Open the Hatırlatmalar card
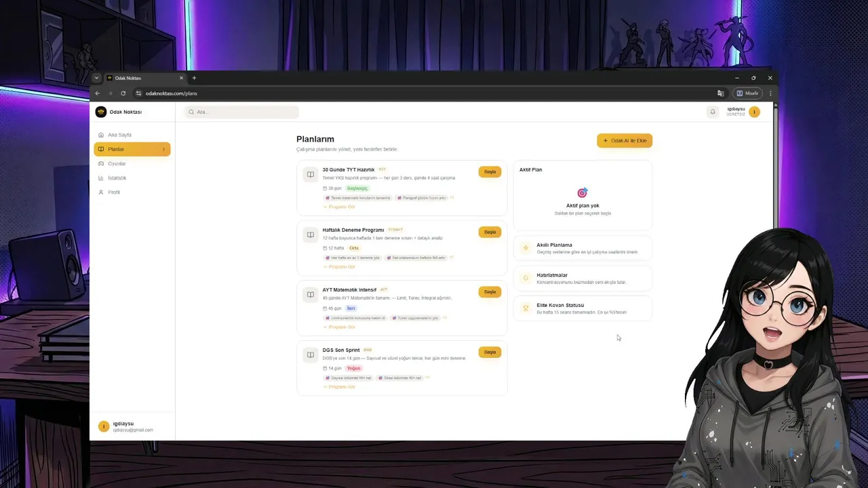This screenshot has width=868, height=488. (x=583, y=278)
